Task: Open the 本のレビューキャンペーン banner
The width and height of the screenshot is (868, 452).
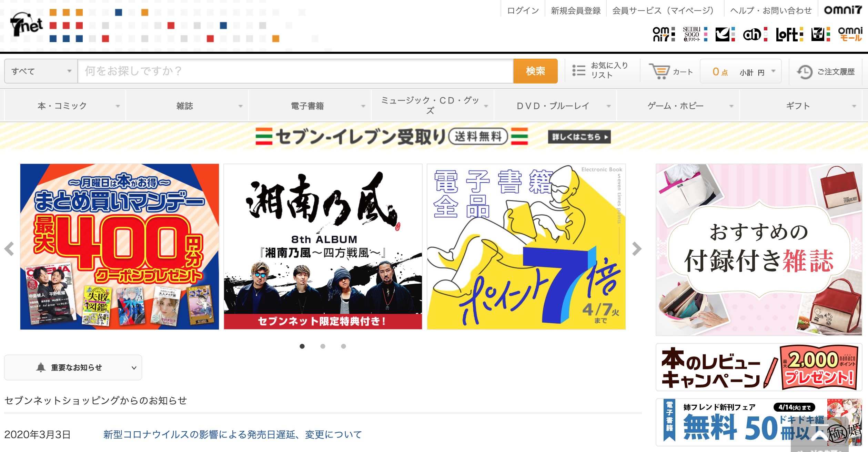Action: 759,367
